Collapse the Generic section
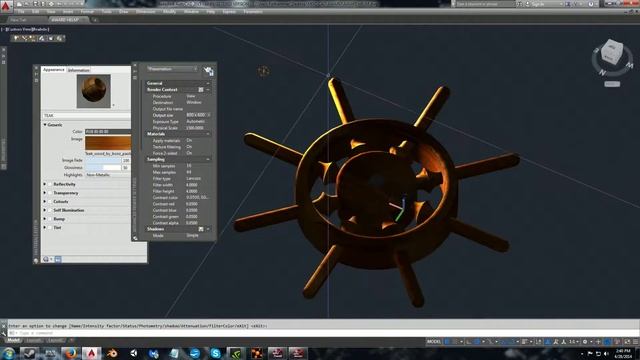 pyautogui.click(x=45, y=124)
